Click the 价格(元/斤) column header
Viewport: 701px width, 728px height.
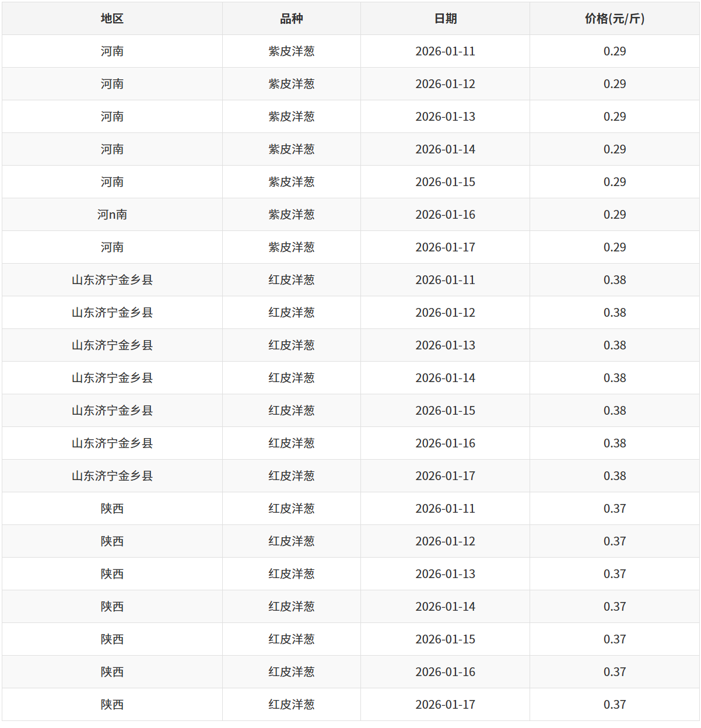pyautogui.click(x=614, y=19)
